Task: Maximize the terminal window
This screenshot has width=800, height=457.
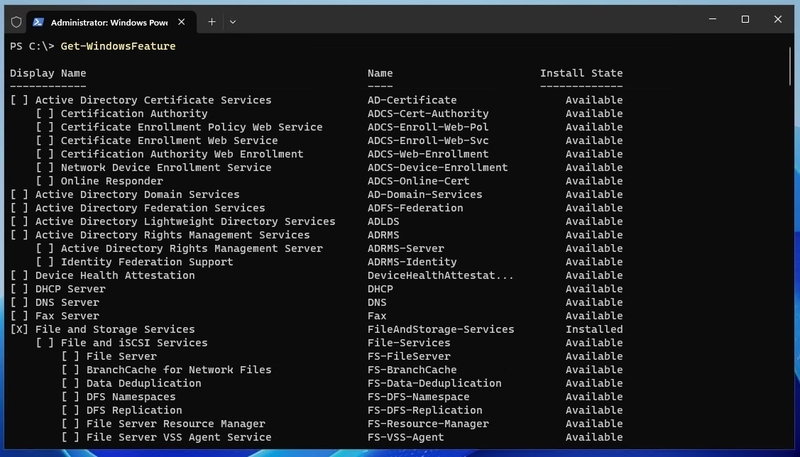Action: pyautogui.click(x=745, y=19)
